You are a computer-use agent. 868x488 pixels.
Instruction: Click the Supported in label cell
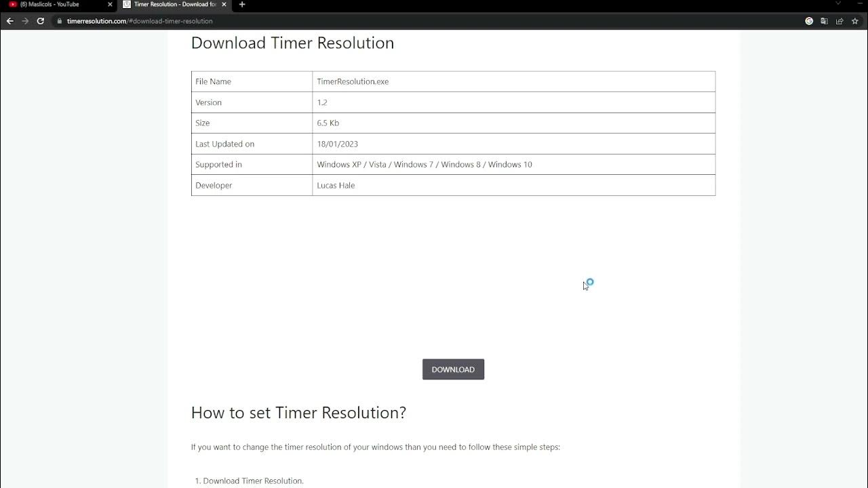[x=252, y=165]
